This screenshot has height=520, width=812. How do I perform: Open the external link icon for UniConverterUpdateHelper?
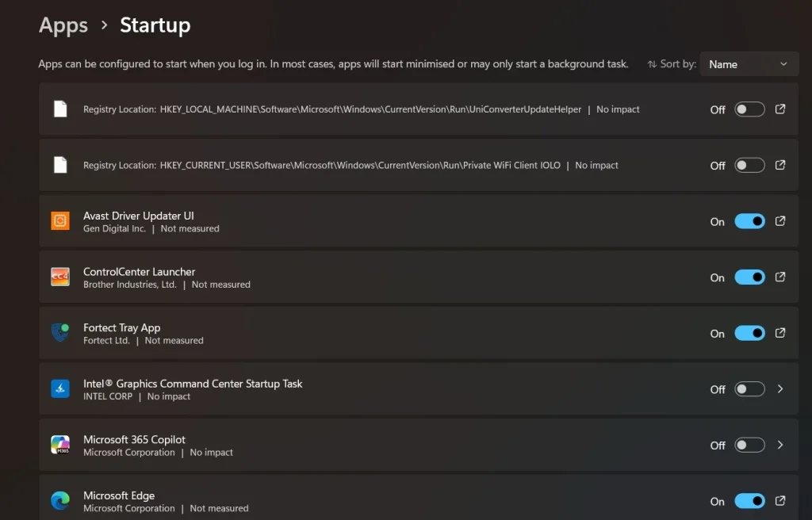(780, 109)
